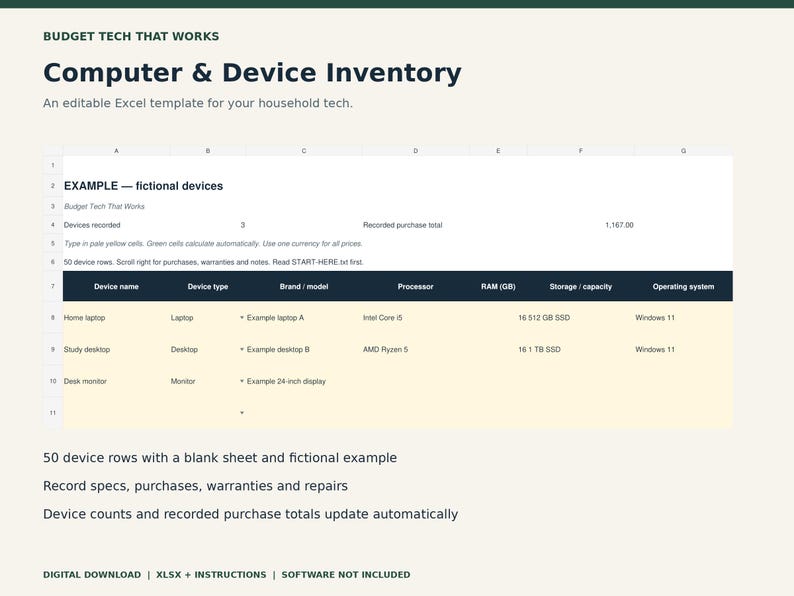Click the 'RAM (GB)' column heading
The image size is (794, 596).
pos(498,287)
